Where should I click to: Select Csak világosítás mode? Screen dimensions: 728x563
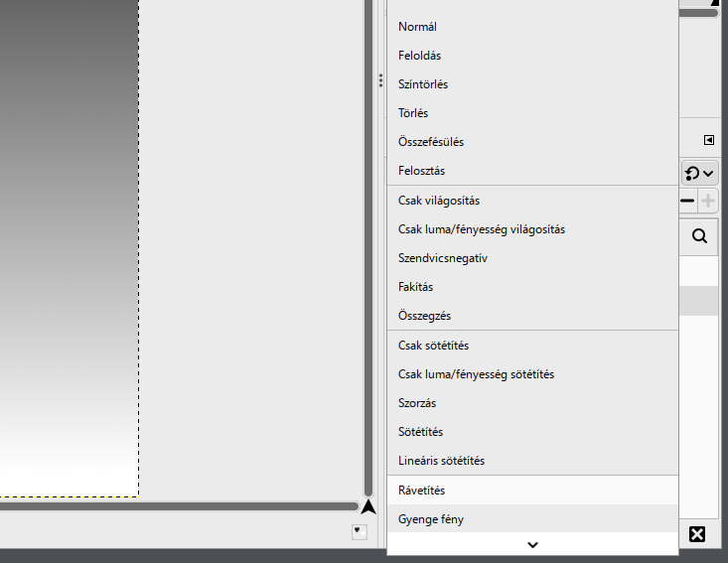coord(532,201)
